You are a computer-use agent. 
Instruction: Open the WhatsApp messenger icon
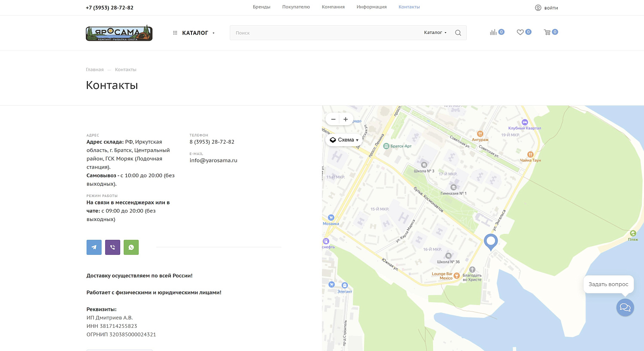point(131,247)
